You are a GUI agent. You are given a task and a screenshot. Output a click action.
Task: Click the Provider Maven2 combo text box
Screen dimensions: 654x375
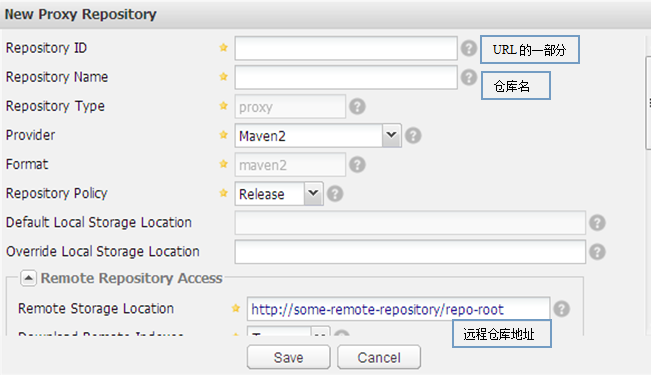[x=308, y=136]
